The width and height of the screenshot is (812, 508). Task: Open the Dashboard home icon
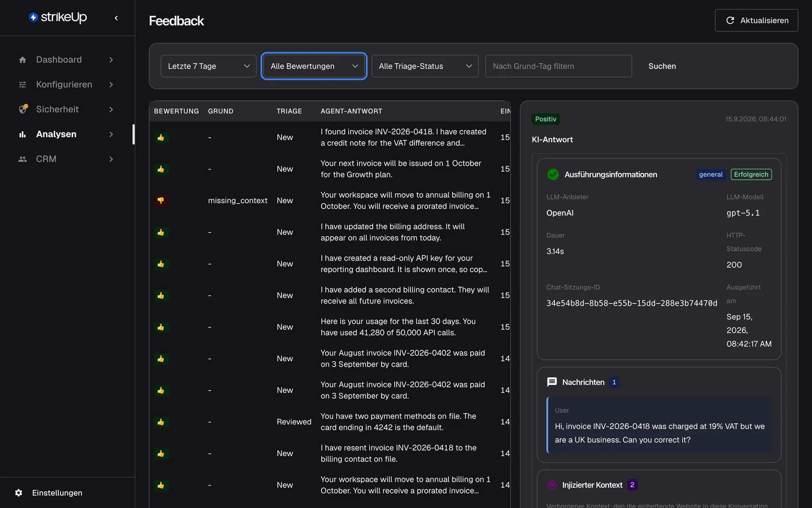[23, 60]
